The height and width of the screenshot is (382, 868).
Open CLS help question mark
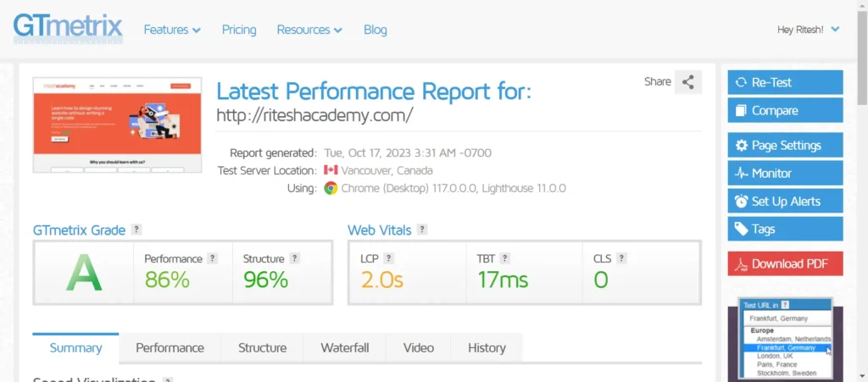(x=621, y=258)
